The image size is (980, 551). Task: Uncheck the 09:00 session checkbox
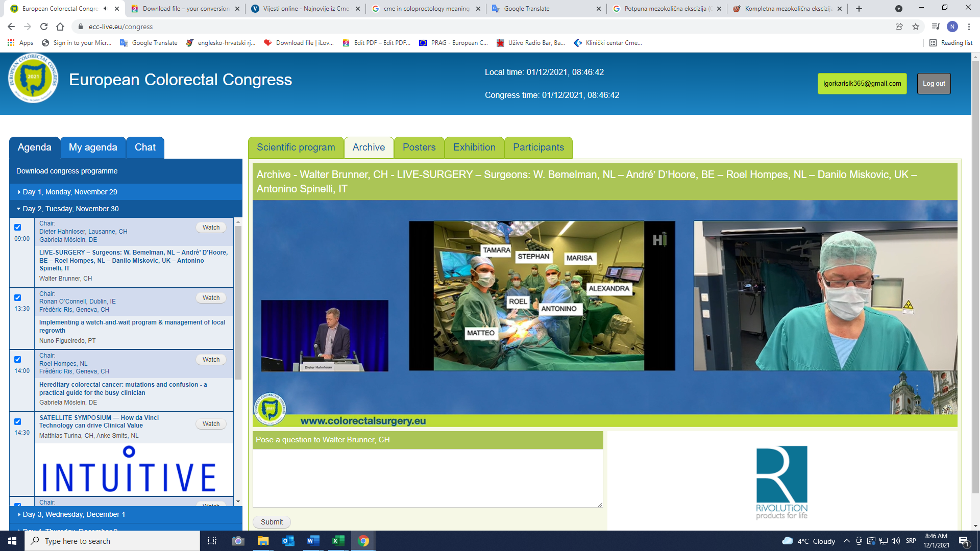click(x=18, y=228)
